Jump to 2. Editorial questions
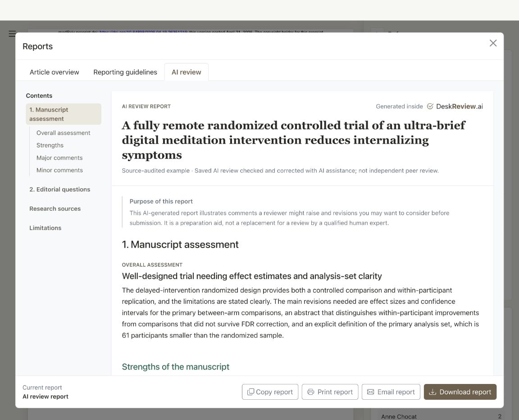Screen dimensions: 519x420 click(59, 190)
